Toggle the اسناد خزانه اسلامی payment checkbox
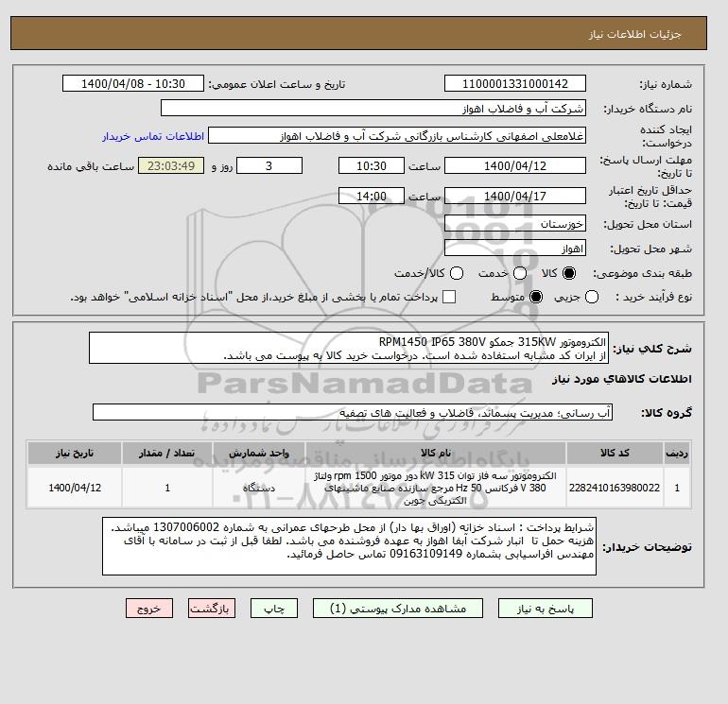 pos(449,297)
